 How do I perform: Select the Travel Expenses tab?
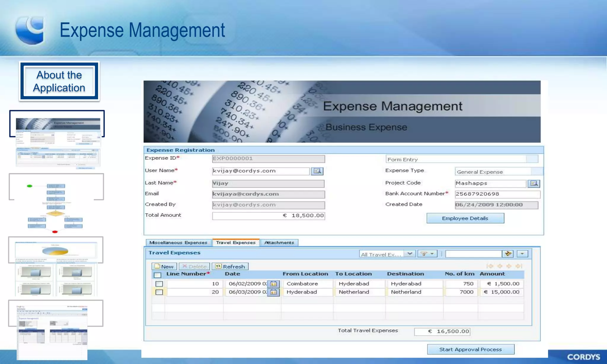(x=236, y=243)
